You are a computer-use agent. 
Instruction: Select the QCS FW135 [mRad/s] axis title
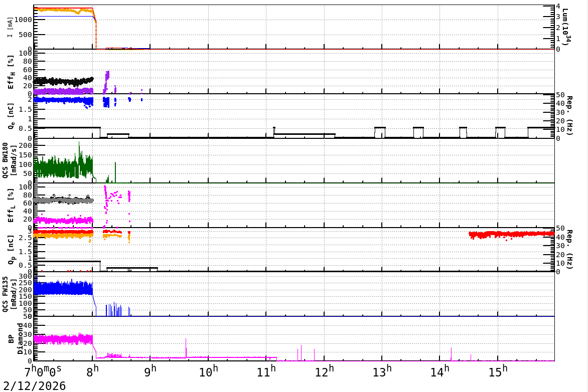point(10,294)
